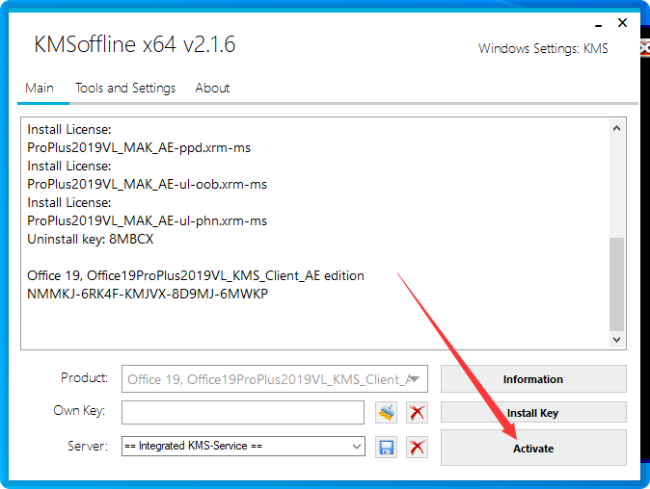Minimize the KMSoffline window

598,25
